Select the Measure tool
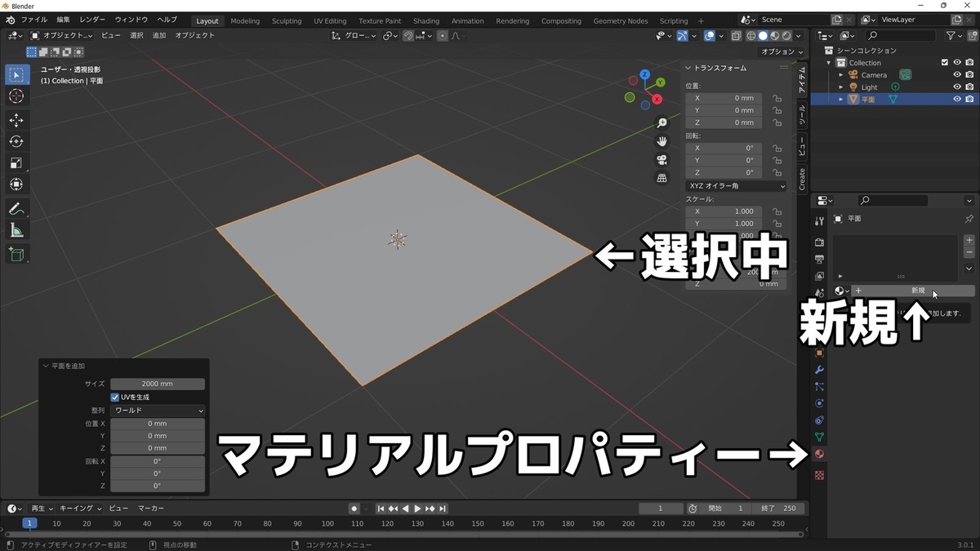The width and height of the screenshot is (980, 551). [x=16, y=231]
